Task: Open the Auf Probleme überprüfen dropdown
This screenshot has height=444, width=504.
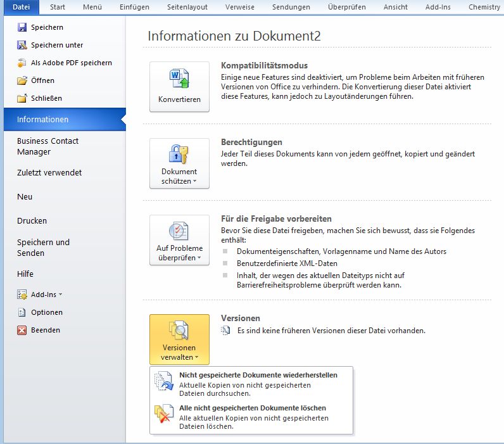Action: point(179,240)
